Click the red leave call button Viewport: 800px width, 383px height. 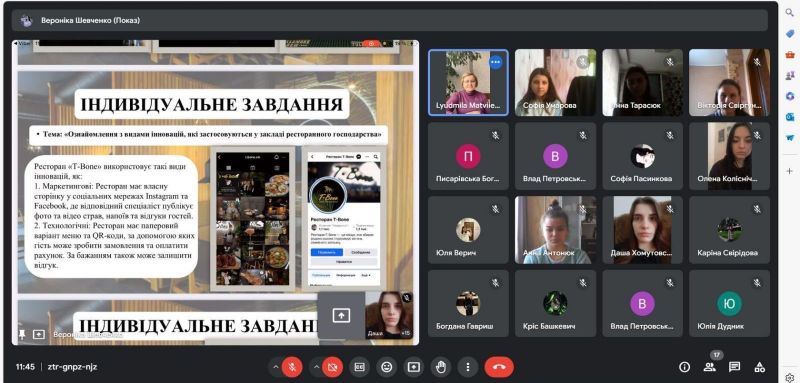pos(498,367)
